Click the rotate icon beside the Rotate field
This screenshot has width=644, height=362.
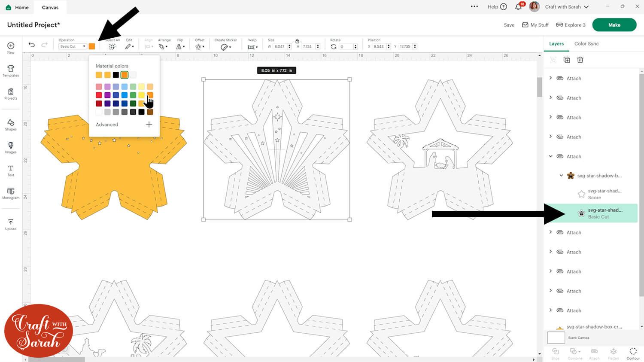(334, 46)
